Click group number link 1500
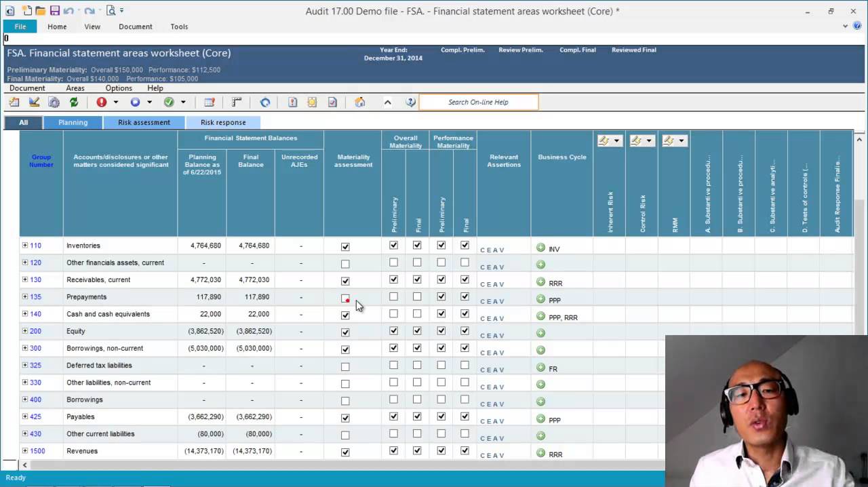868x487 pixels. (x=37, y=451)
